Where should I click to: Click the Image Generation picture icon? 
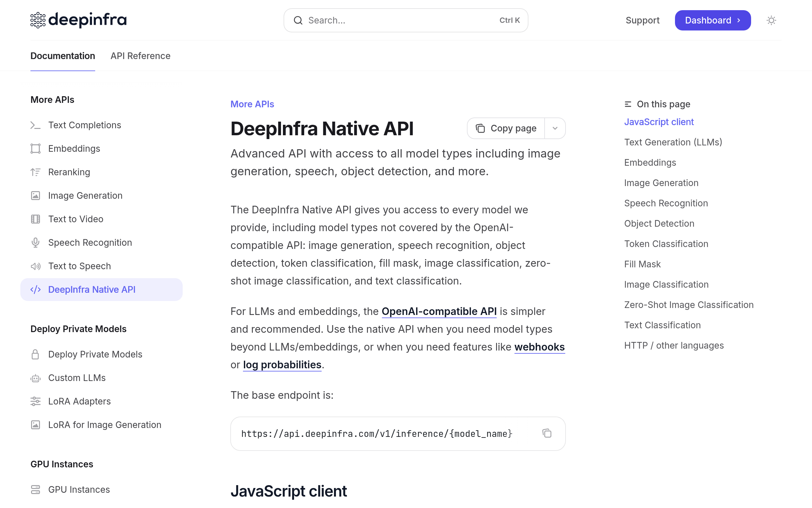35,196
